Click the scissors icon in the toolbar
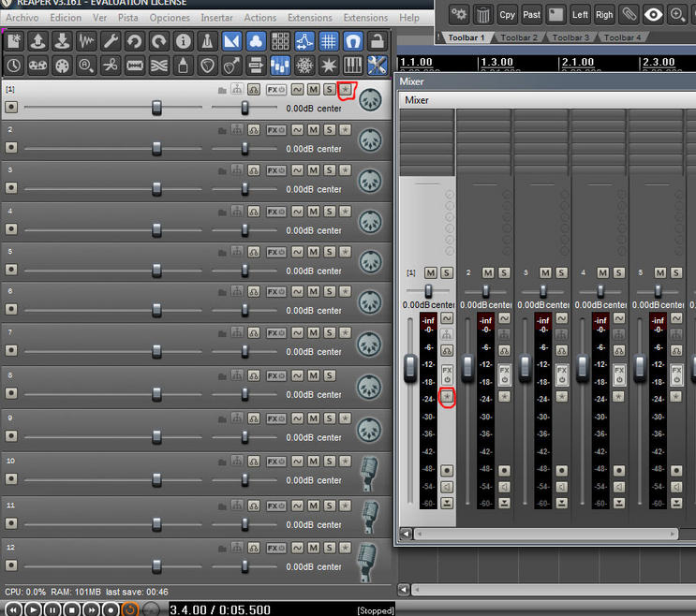 point(111,66)
